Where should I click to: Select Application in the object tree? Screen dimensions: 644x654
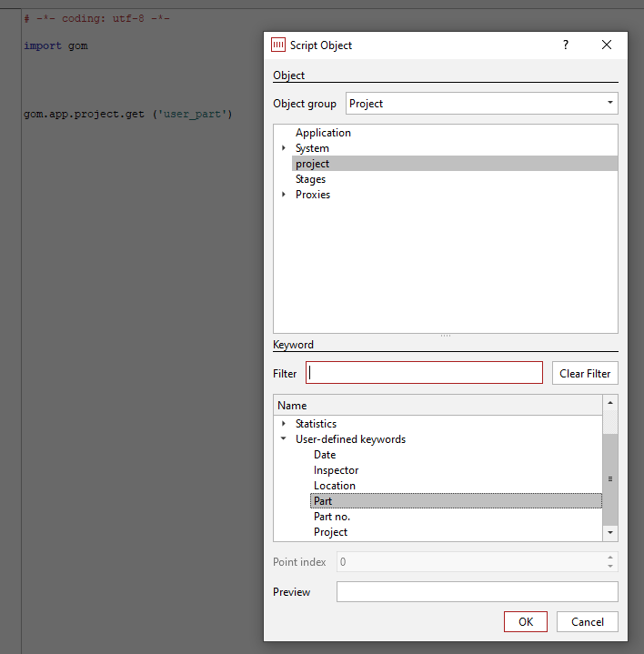[x=323, y=133]
